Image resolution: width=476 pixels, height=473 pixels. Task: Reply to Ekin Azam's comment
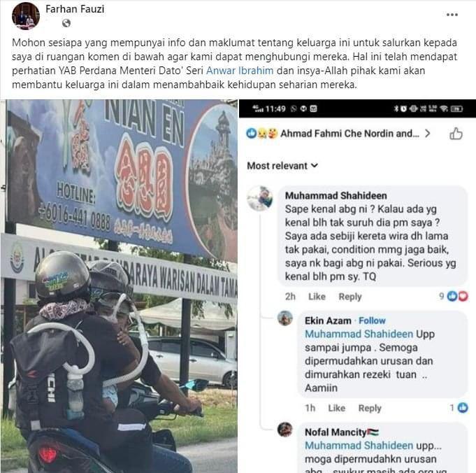coord(370,408)
